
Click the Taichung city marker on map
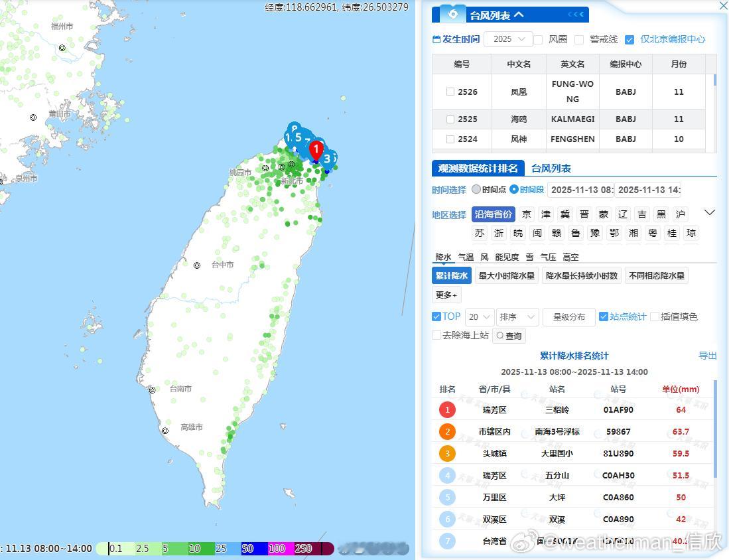(197, 265)
